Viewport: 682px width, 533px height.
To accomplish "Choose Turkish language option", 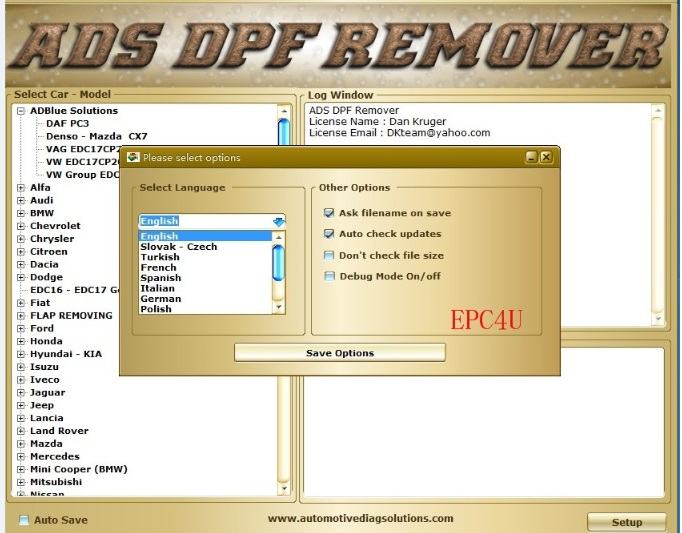I will [205, 257].
